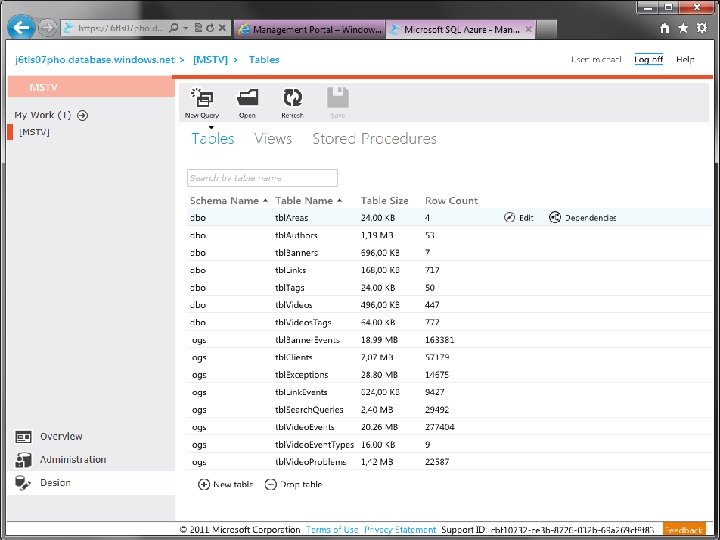
Task: Select the tblVideosTags table row
Action: 450,322
